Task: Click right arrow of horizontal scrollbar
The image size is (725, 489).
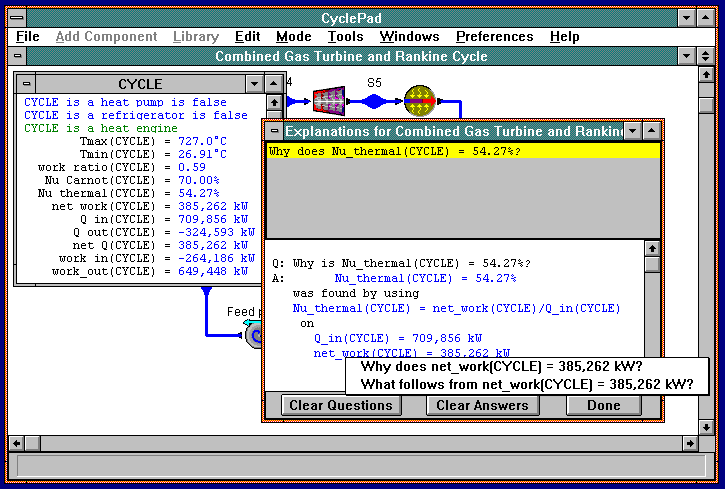Action: pos(690,444)
